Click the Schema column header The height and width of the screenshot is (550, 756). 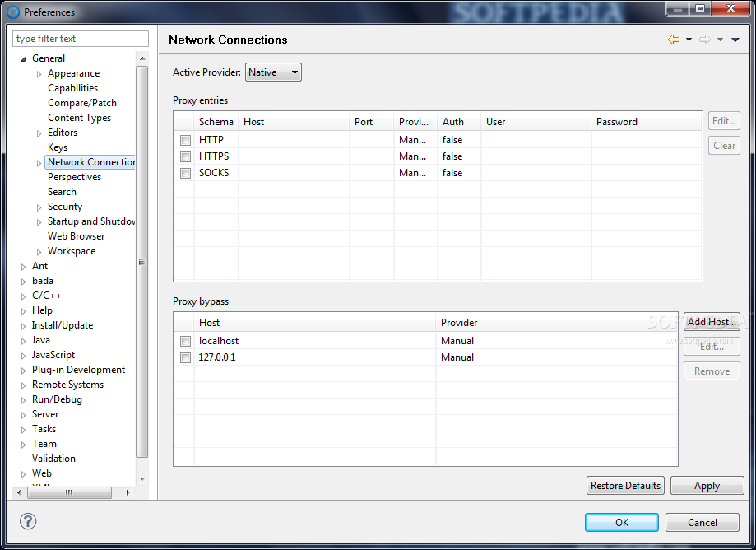[216, 122]
